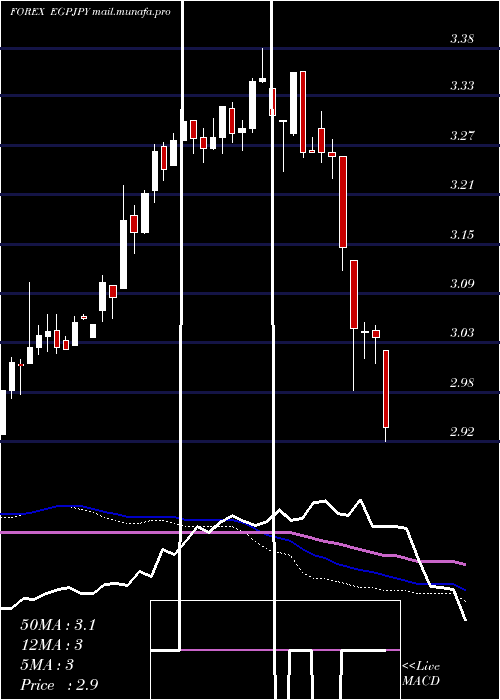Click the 2.98 price axis label
The width and height of the screenshot is (500, 700).
462,383
